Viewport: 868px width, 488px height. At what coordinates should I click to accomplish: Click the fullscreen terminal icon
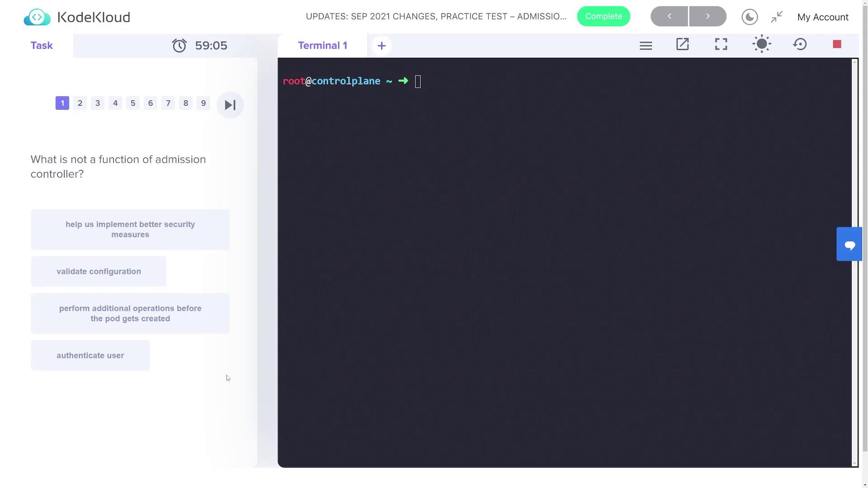pos(721,44)
